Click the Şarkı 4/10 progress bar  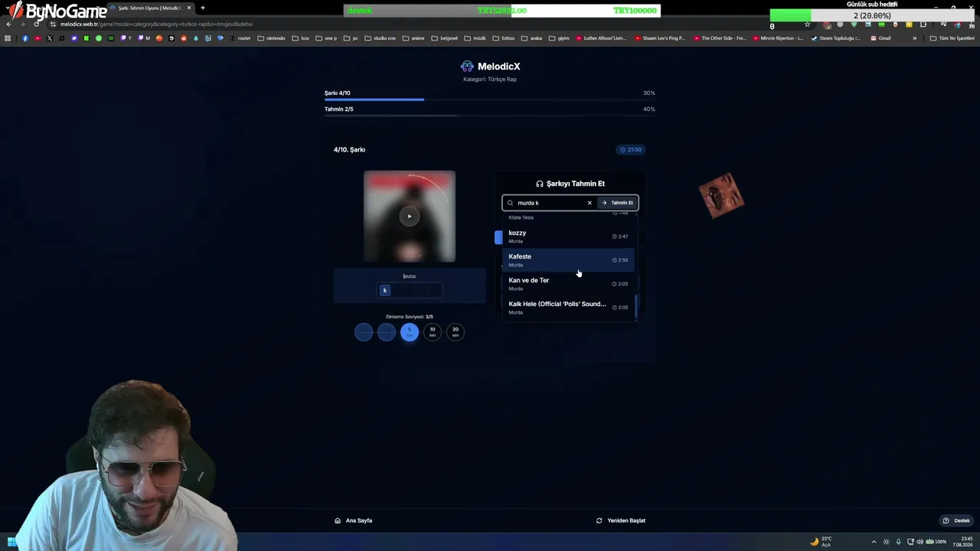(x=490, y=99)
